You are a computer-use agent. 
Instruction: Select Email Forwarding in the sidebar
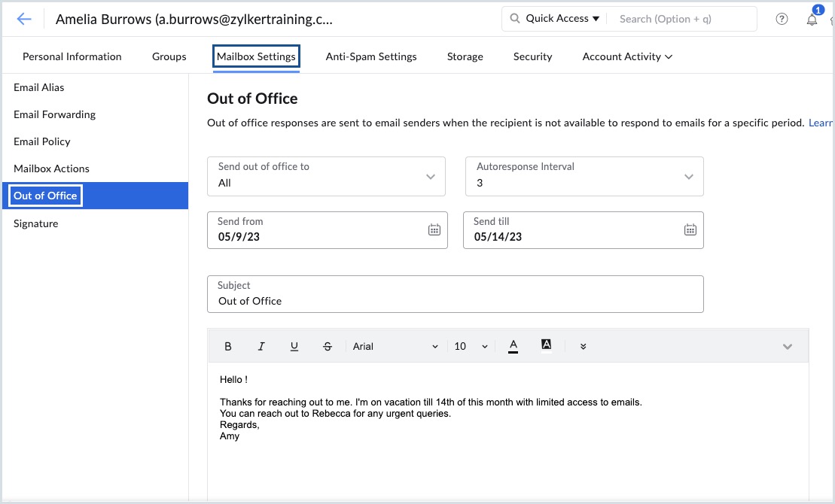tap(54, 114)
